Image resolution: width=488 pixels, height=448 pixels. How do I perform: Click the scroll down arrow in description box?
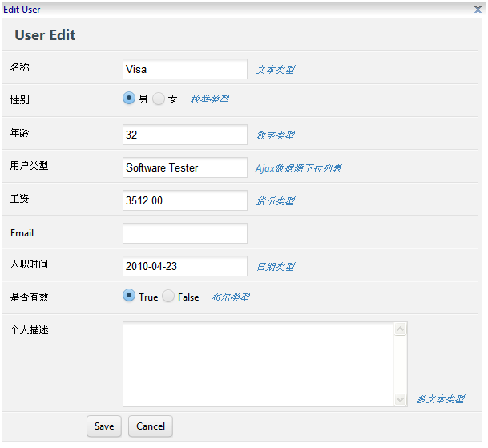pos(401,399)
